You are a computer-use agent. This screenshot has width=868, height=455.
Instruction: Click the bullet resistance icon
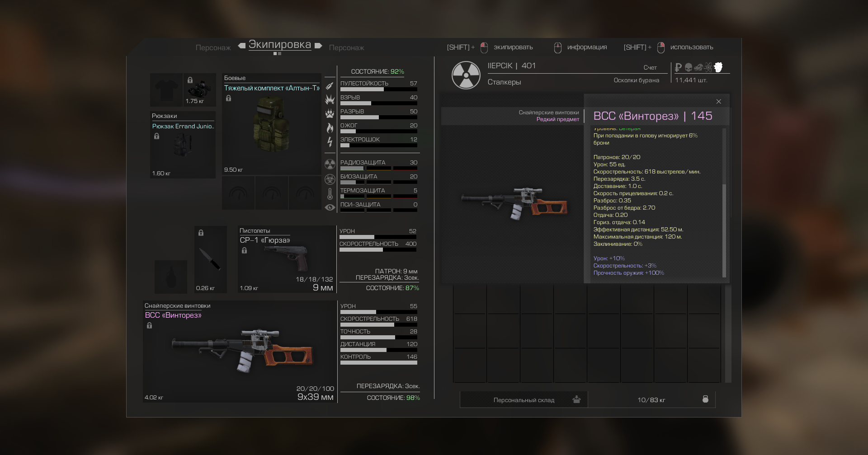(x=330, y=85)
